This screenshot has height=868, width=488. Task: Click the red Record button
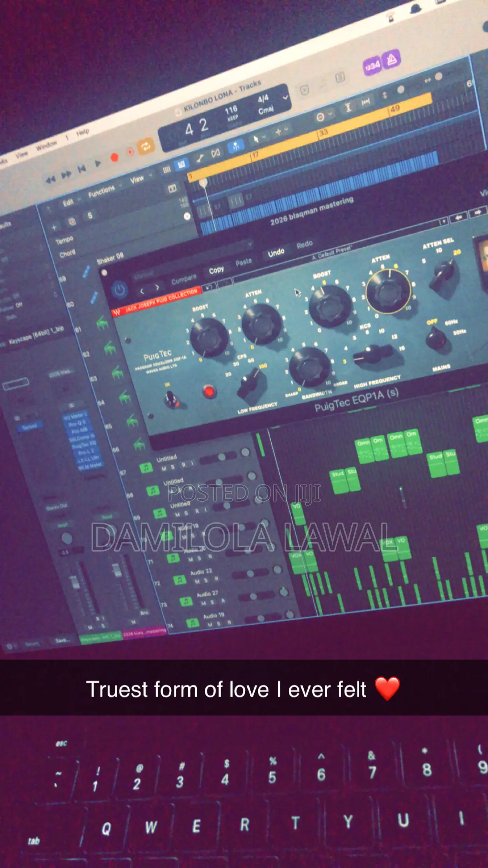point(114,157)
